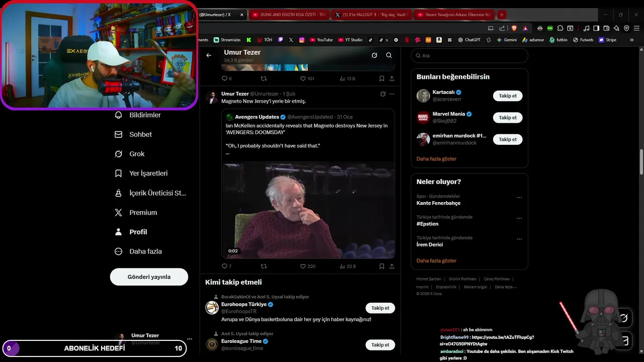Click the Ara search field
The height and width of the screenshot is (362, 644).
[469, 56]
